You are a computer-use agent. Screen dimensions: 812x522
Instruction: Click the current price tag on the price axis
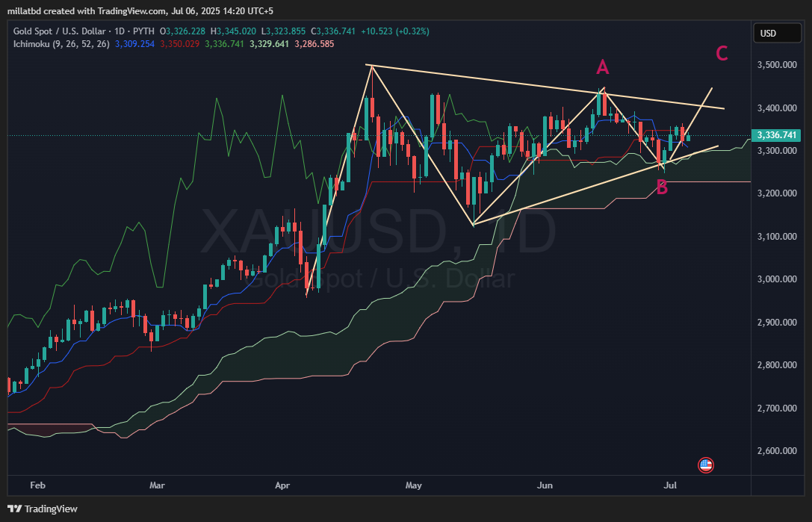777,135
